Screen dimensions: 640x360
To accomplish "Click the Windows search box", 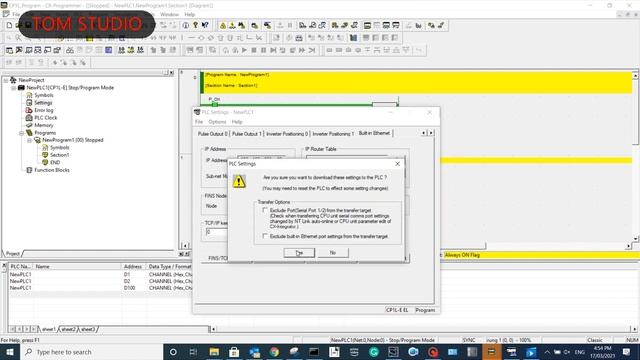I will [91, 352].
